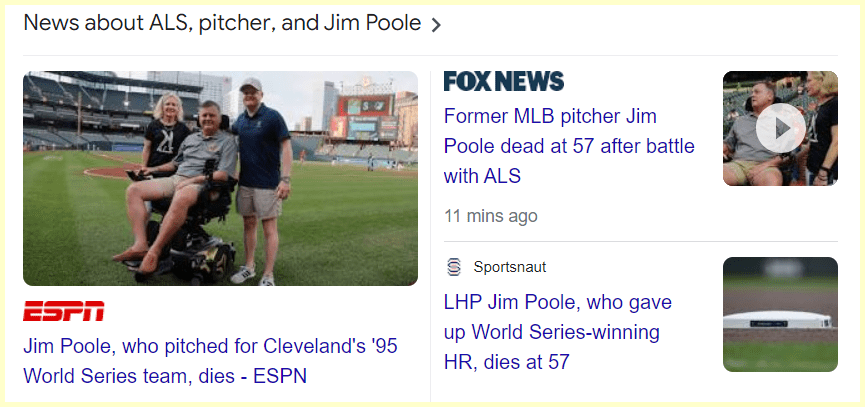The image size is (865, 407).
Task: Open the large Jim Poole stadium photo
Action: tap(220, 178)
